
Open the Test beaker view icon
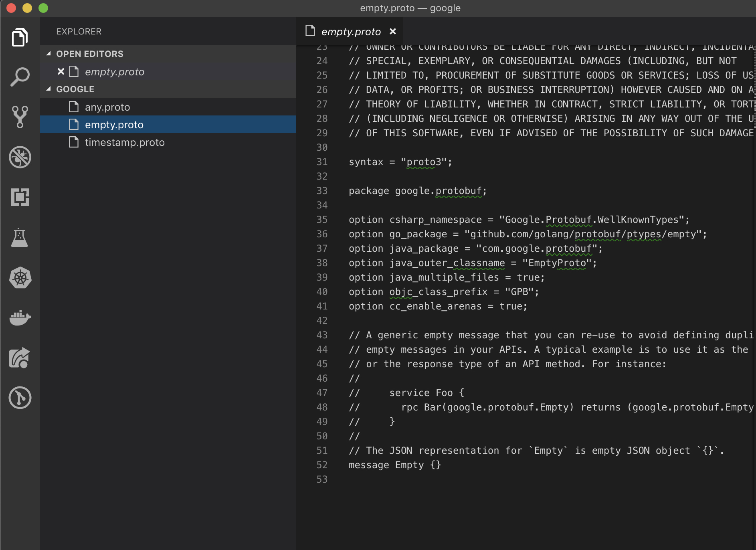tap(20, 238)
